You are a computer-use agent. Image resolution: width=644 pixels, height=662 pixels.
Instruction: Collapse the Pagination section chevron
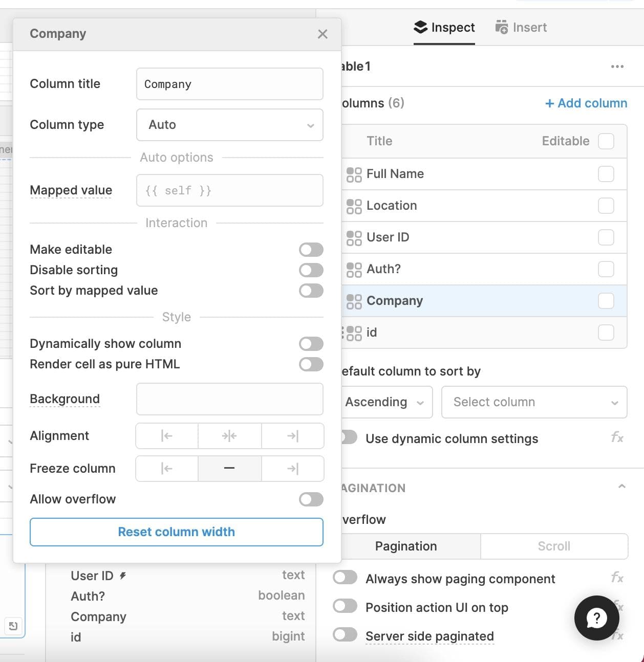[x=622, y=487]
